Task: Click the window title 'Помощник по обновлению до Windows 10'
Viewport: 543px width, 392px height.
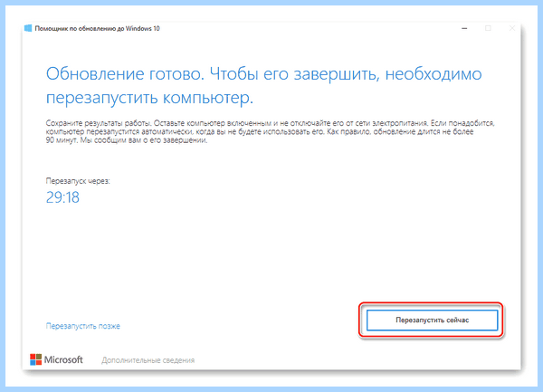Action: [x=98, y=28]
